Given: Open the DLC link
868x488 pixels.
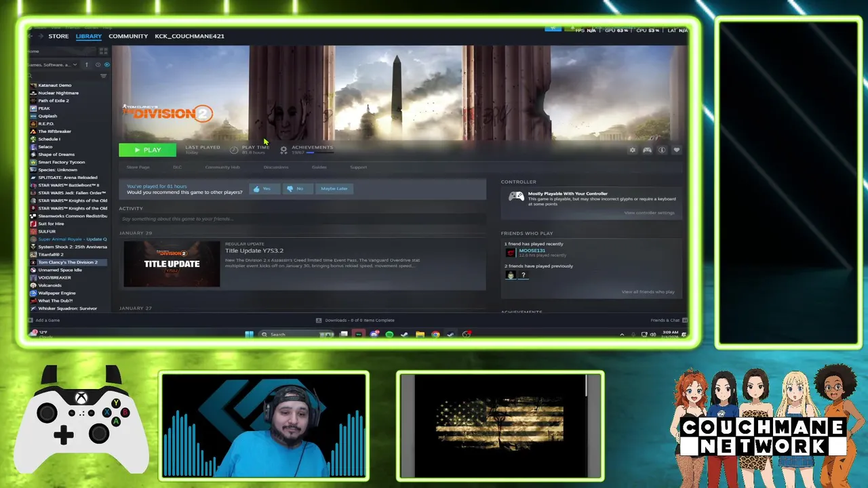Looking at the screenshot, I should pyautogui.click(x=177, y=167).
